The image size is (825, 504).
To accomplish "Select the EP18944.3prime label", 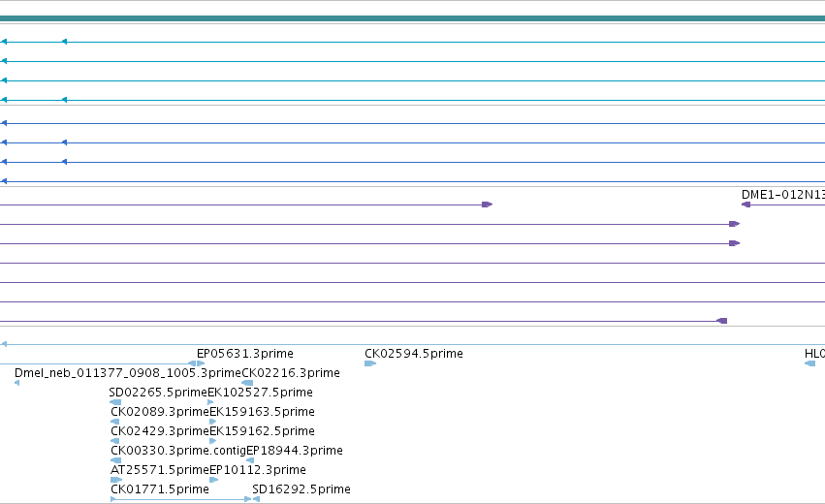I will pos(294,451).
